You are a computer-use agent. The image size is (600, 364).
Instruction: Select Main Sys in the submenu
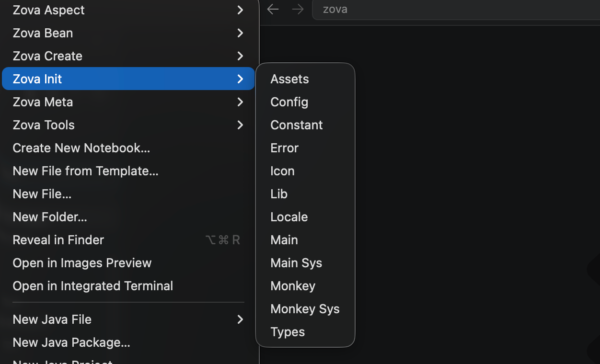coord(296,263)
